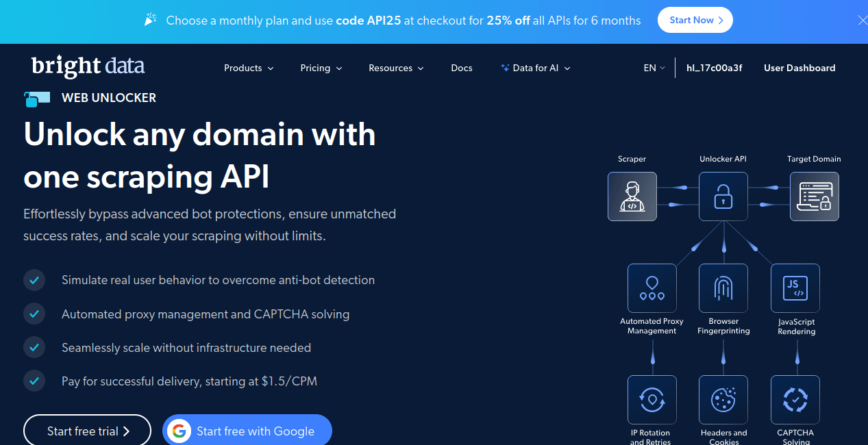Open the Products dropdown

248,68
